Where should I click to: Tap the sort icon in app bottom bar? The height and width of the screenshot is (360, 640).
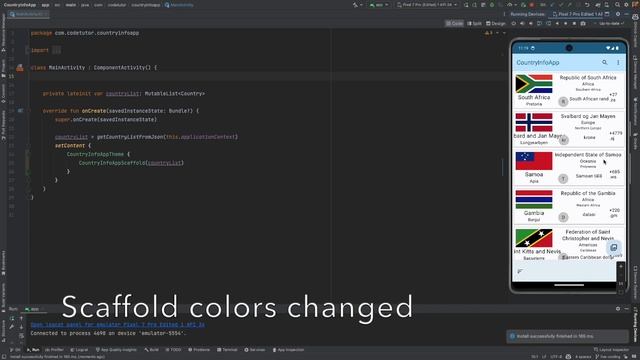[520, 271]
